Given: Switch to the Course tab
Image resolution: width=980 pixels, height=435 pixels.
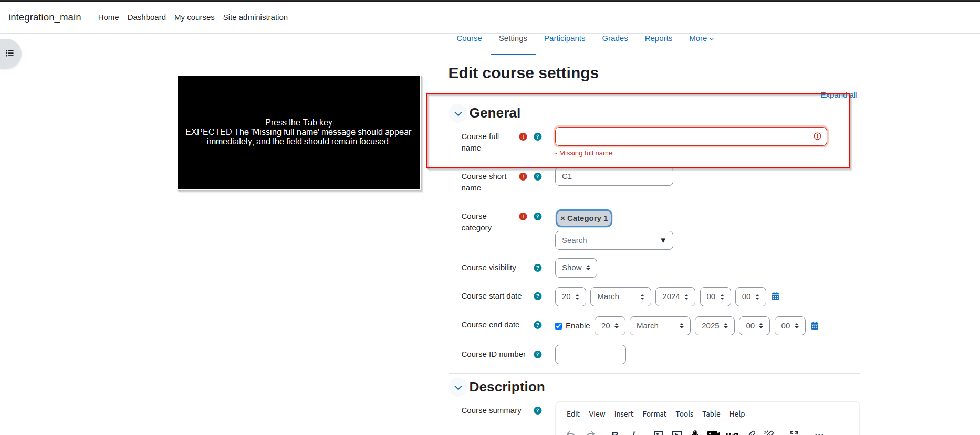Looking at the screenshot, I should 469,38.
